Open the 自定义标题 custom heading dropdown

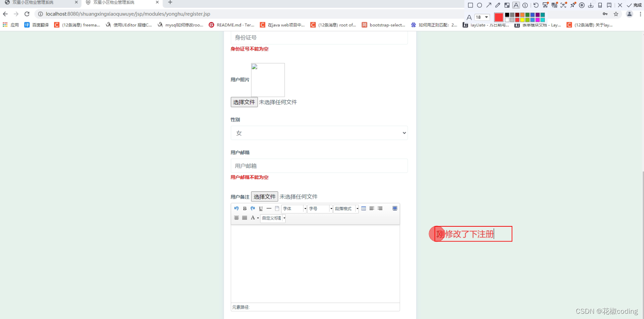[x=273, y=218]
